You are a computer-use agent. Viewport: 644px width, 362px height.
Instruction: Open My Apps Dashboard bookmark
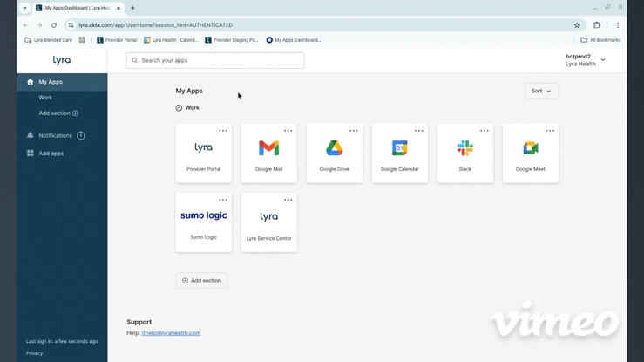click(x=294, y=40)
